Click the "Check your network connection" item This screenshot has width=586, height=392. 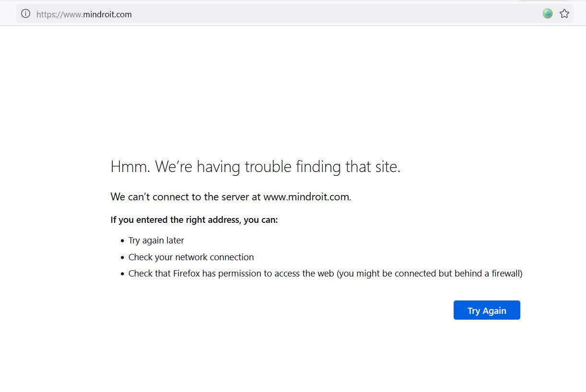[191, 257]
